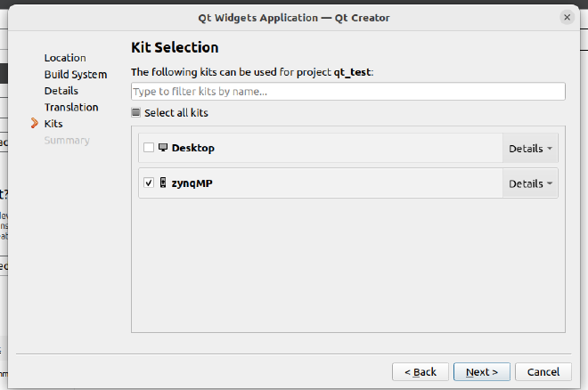Click the orange arrow beside Kits step
Image resolution: width=588 pixels, height=390 pixels.
pos(35,124)
